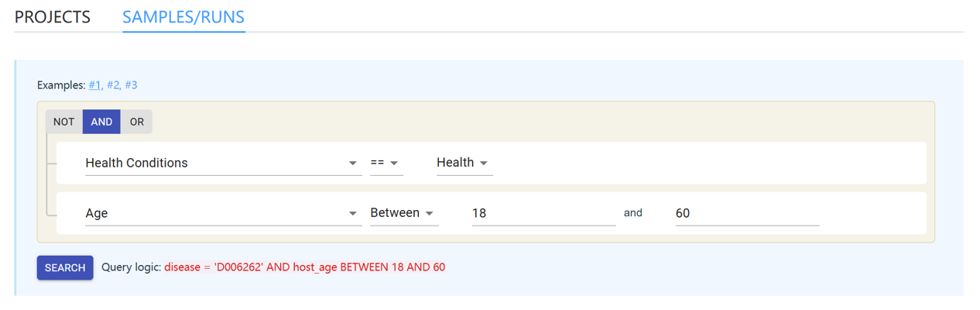Viewport: 980px width, 310px height.
Task: Click the arrow icon next to Between
Action: [430, 214]
